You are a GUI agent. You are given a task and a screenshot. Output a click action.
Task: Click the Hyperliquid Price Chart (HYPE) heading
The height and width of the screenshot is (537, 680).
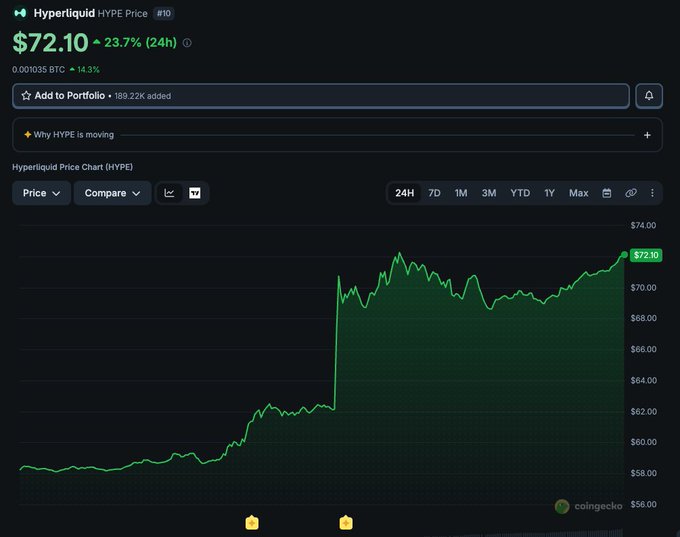72,167
